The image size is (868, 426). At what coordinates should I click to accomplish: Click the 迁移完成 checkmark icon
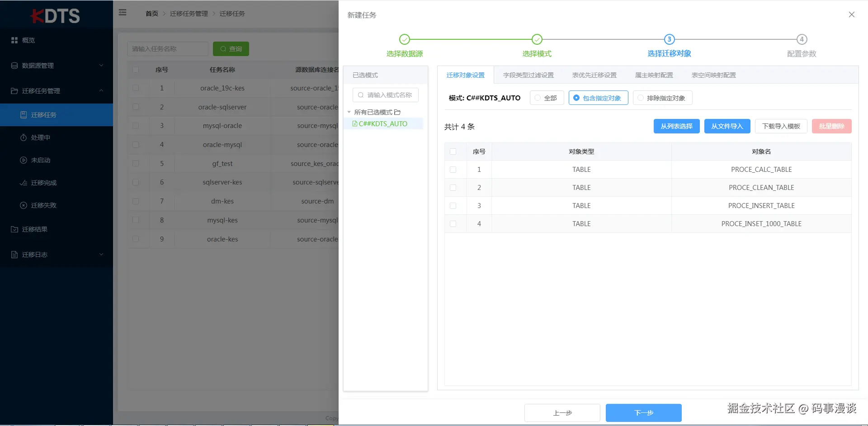point(24,183)
